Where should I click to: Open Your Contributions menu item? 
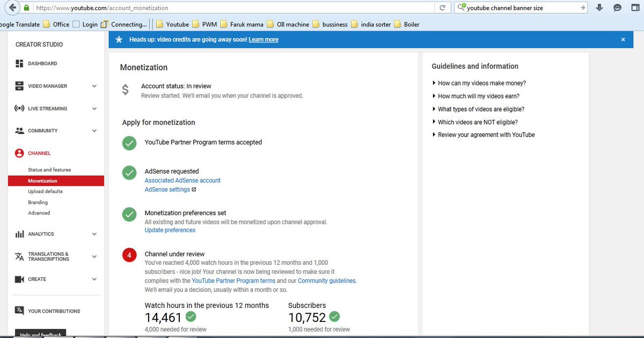pyautogui.click(x=54, y=311)
